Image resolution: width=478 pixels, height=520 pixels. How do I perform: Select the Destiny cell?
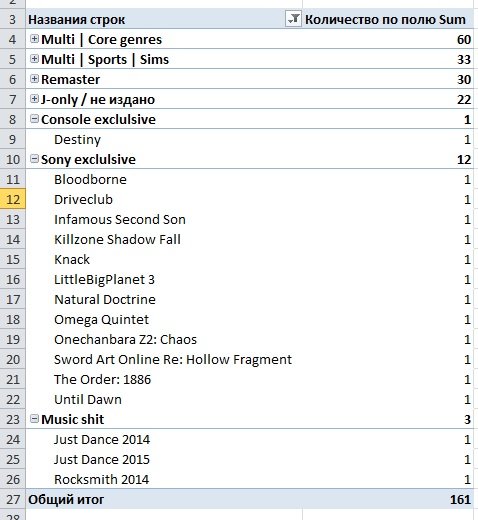164,139
